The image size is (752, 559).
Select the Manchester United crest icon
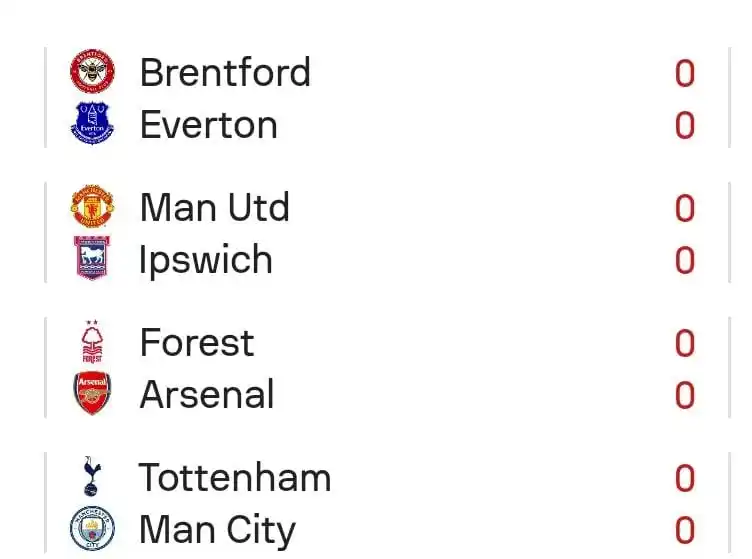pyautogui.click(x=92, y=206)
